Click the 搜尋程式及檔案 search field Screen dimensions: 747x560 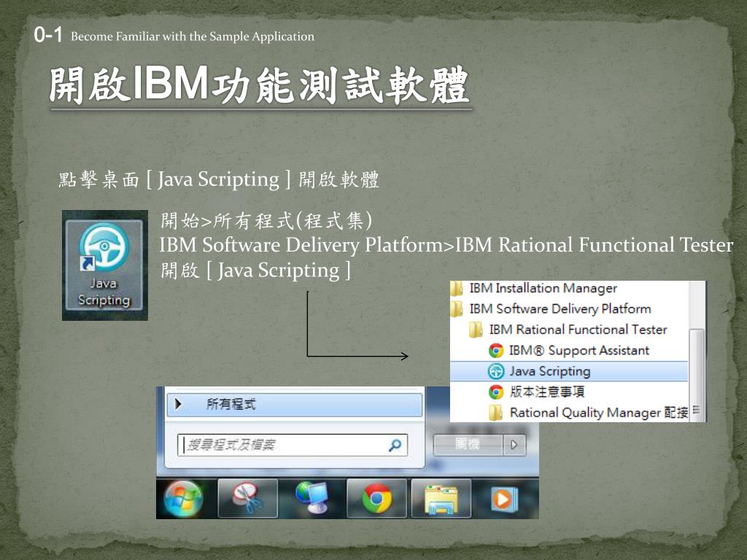[x=292, y=446]
